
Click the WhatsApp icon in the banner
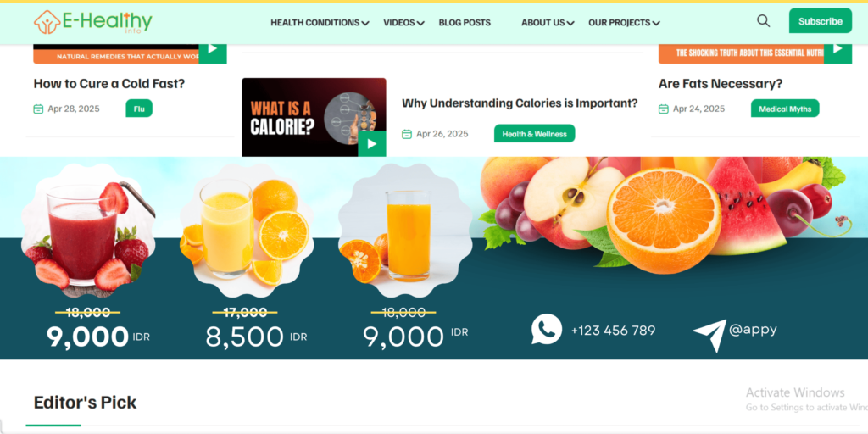pyautogui.click(x=547, y=330)
